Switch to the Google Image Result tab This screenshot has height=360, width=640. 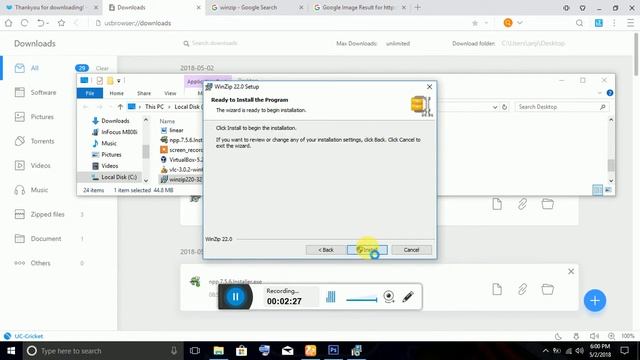pyautogui.click(x=358, y=7)
